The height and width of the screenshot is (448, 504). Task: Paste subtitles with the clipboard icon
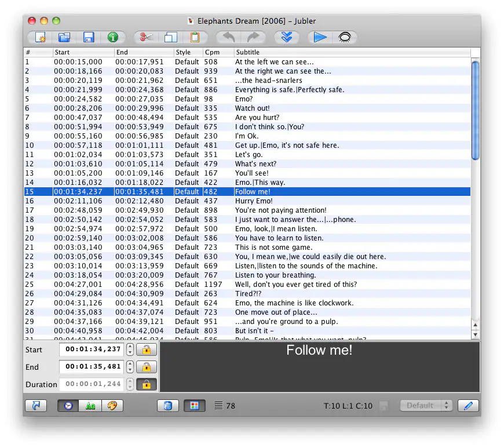click(195, 37)
